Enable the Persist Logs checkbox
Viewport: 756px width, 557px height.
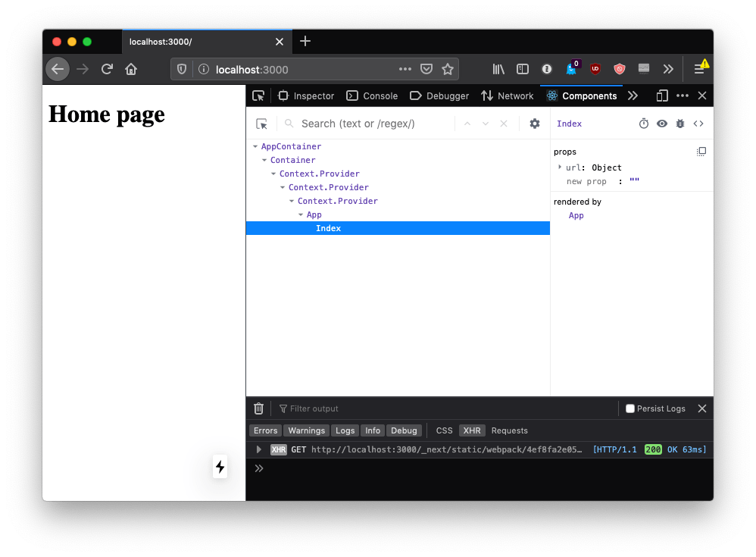[629, 408]
